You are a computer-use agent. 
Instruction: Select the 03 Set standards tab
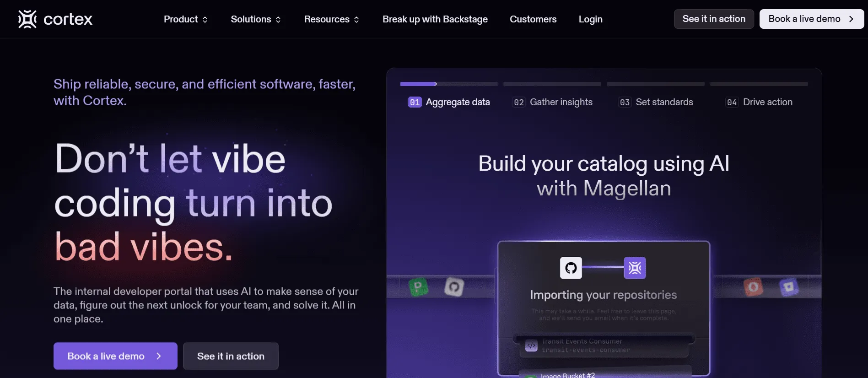[656, 102]
